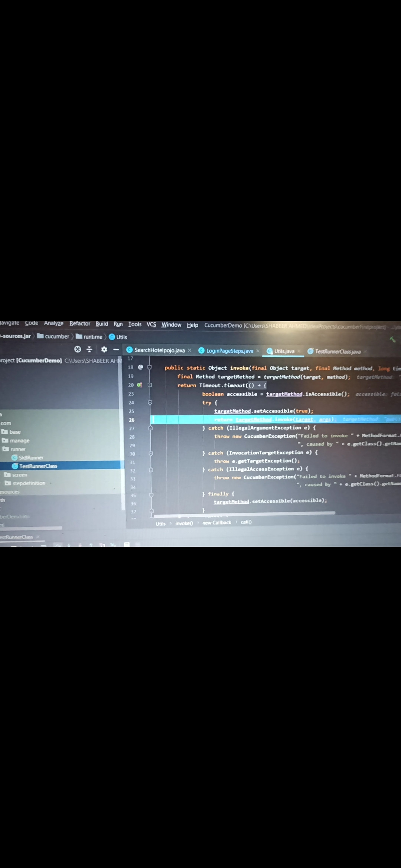Collapse the try block fold on line 24

[150, 402]
